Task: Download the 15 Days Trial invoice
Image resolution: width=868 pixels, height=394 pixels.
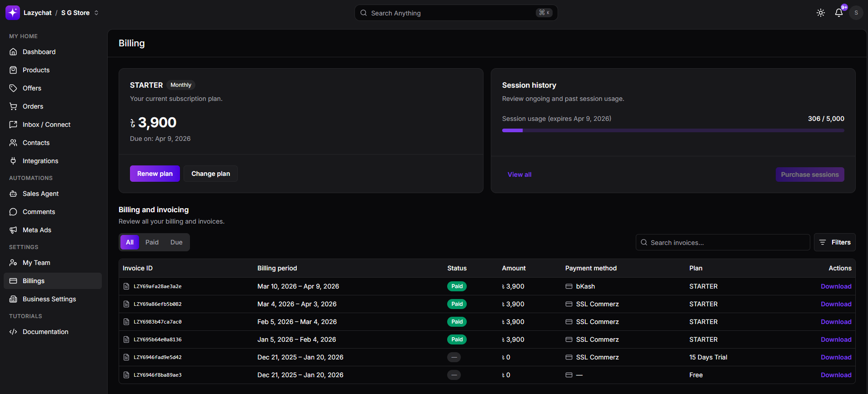Action: point(836,357)
